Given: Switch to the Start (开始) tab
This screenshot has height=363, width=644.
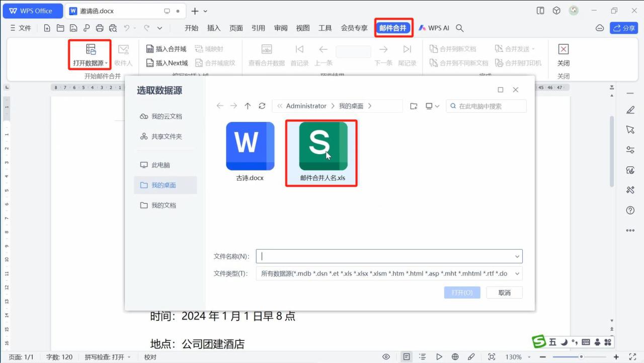Looking at the screenshot, I should [x=191, y=28].
